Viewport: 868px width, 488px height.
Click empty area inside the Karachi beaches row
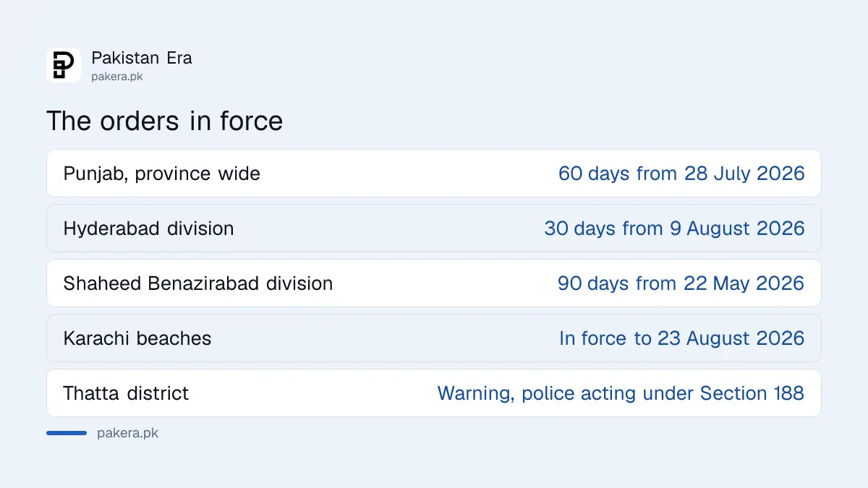(383, 338)
